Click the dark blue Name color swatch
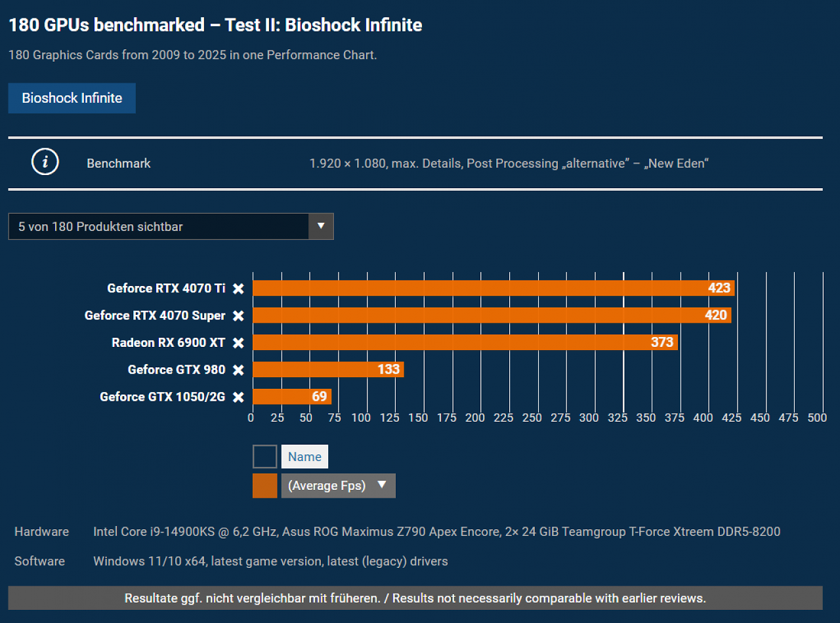 (264, 456)
